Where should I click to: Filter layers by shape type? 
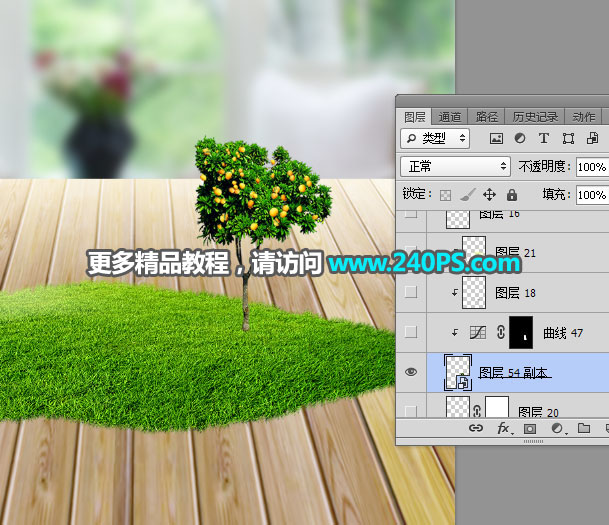coord(568,138)
